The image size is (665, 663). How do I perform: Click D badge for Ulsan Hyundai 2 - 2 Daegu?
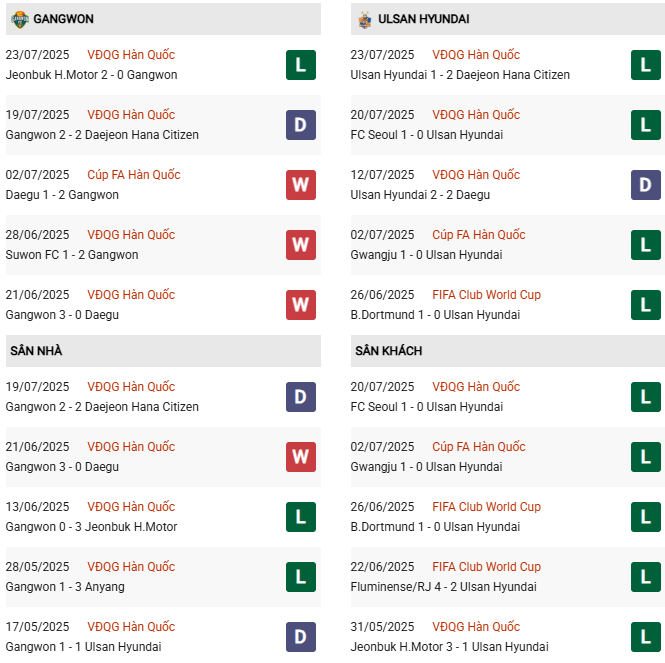[x=646, y=185]
